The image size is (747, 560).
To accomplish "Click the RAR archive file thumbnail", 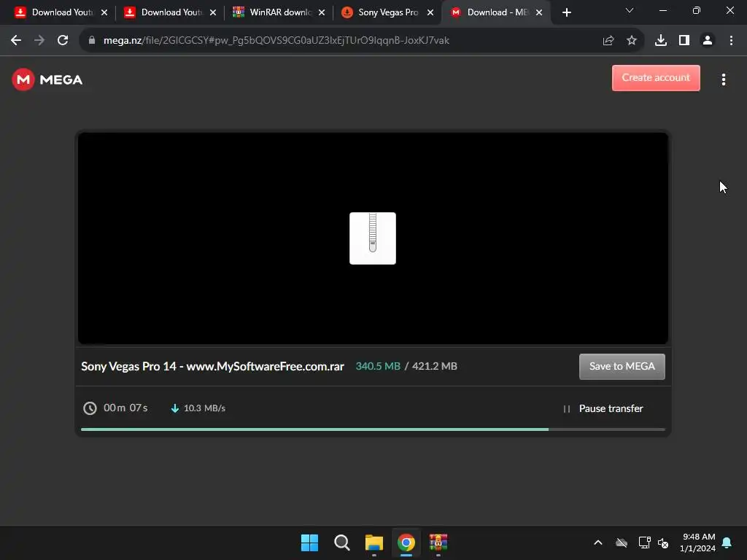I will (x=373, y=238).
